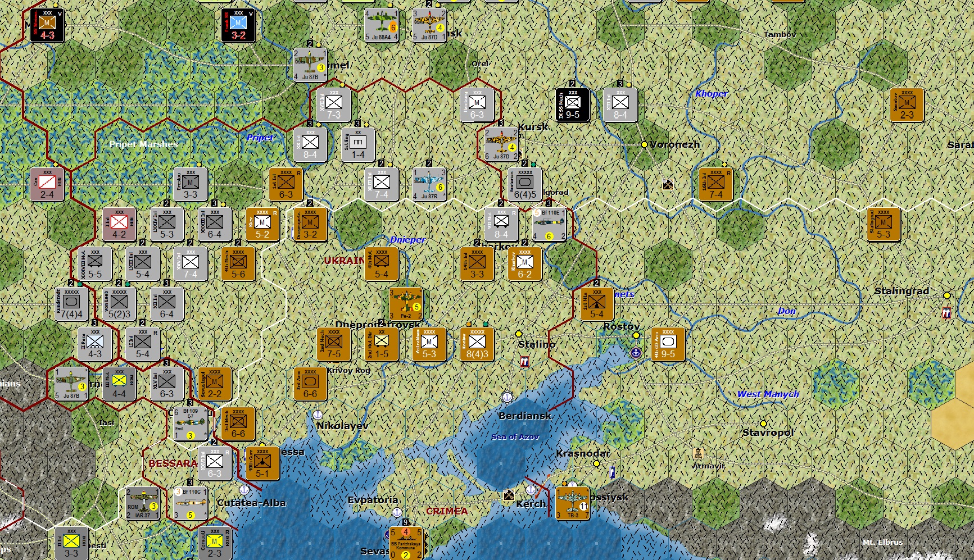
Task: Select the Ju 88A4 bomber counter
Action: [381, 25]
